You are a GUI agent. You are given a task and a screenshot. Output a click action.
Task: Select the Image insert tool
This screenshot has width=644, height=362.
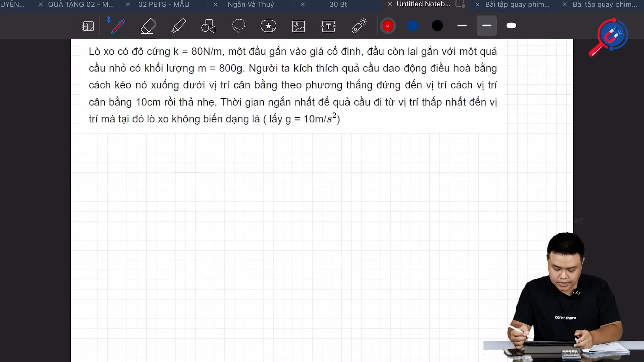point(299,26)
